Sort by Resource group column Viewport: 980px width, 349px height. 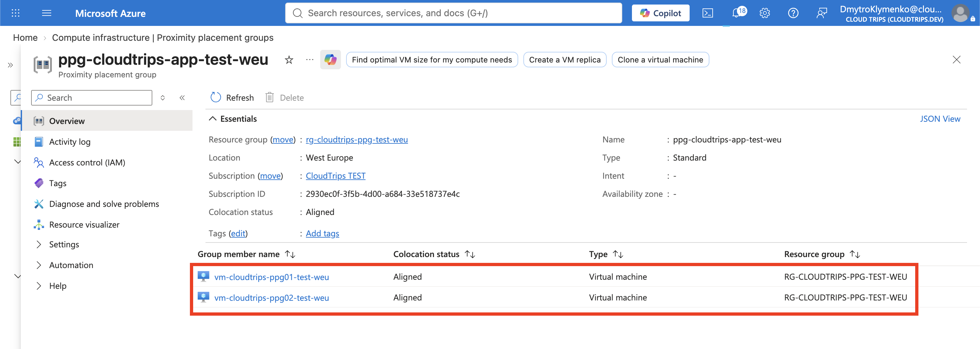point(822,254)
